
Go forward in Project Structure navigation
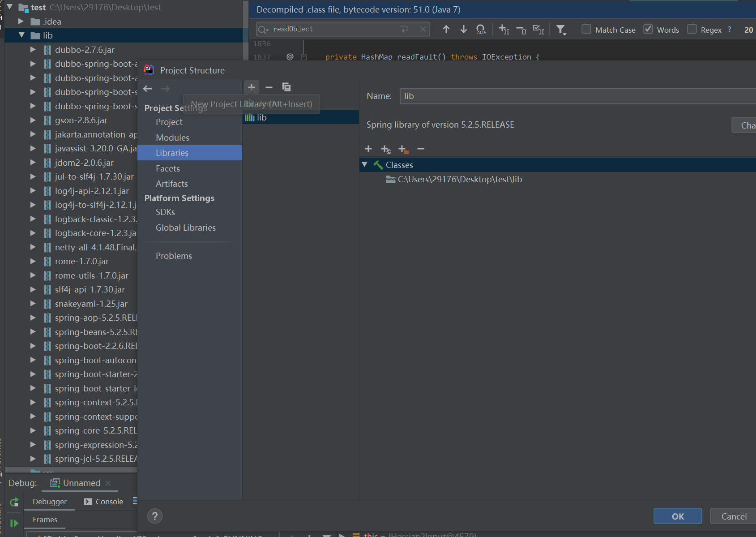165,89
